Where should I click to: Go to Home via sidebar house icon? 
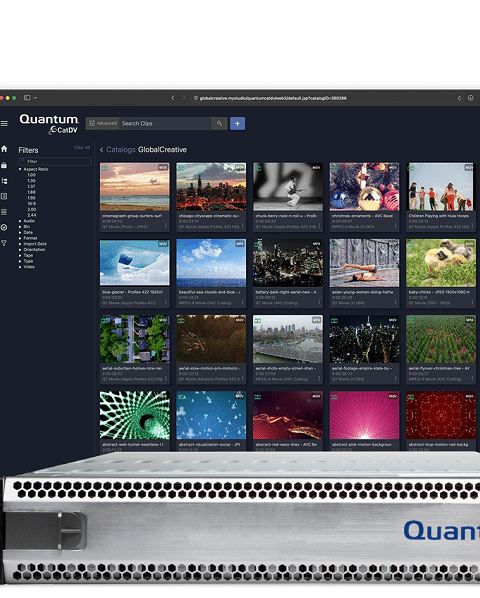(x=4, y=149)
